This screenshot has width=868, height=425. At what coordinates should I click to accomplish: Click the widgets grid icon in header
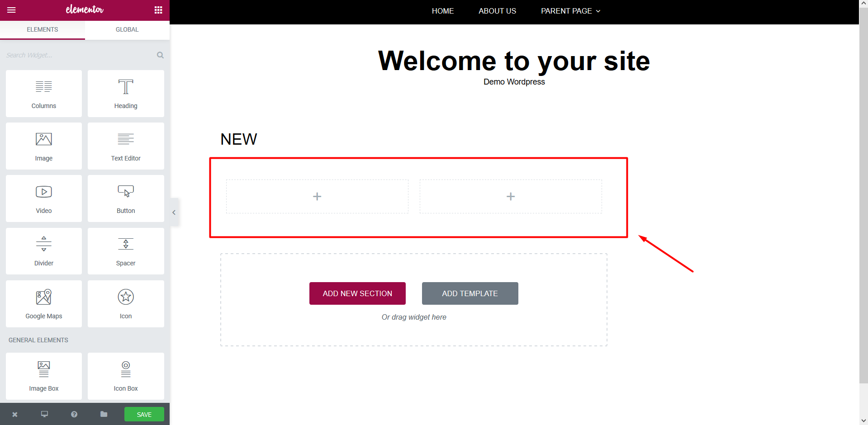(158, 10)
